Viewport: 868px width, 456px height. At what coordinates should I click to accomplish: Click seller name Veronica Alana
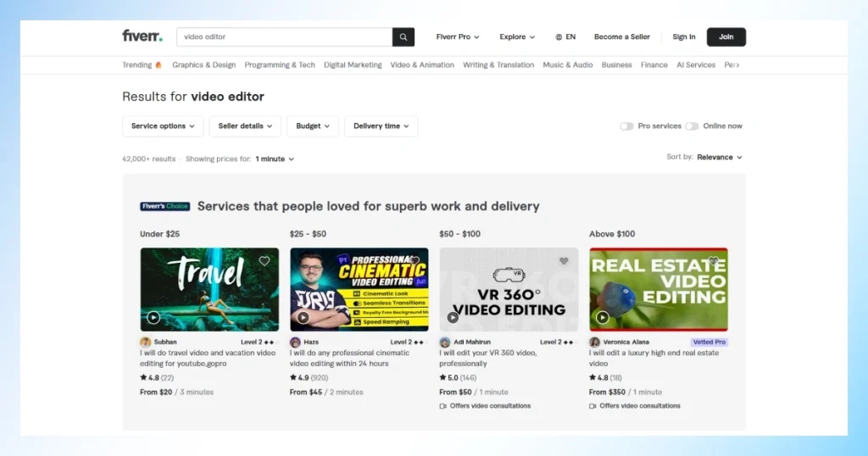626,342
